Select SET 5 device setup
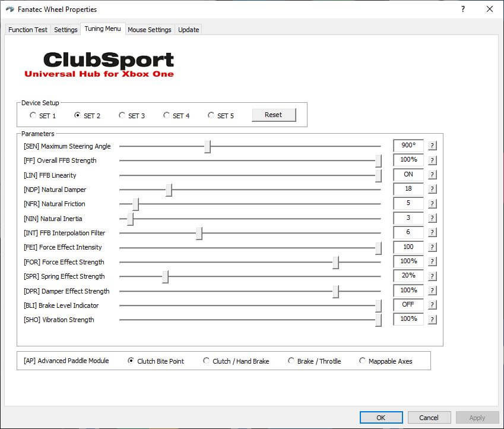Image resolution: width=504 pixels, height=429 pixels. (x=221, y=115)
